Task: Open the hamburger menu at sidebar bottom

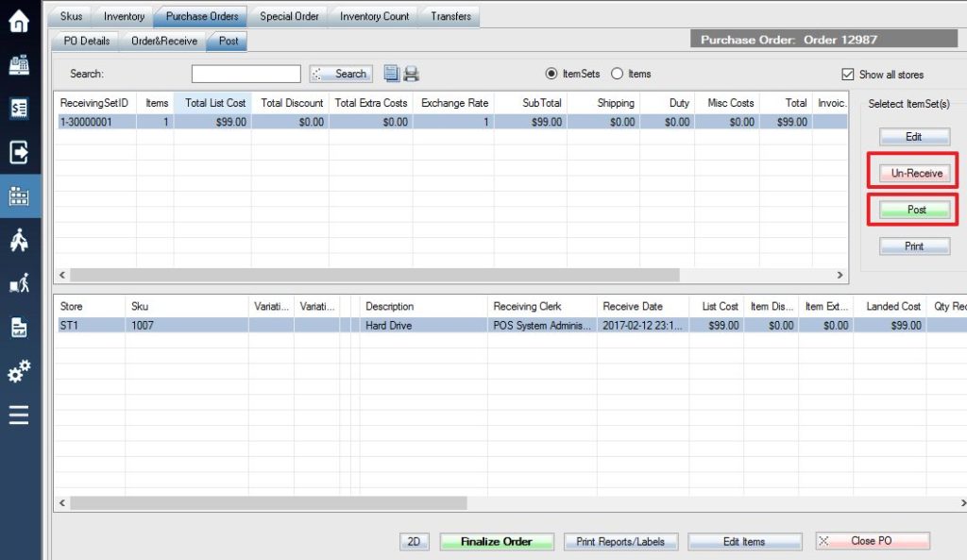Action: (18, 416)
